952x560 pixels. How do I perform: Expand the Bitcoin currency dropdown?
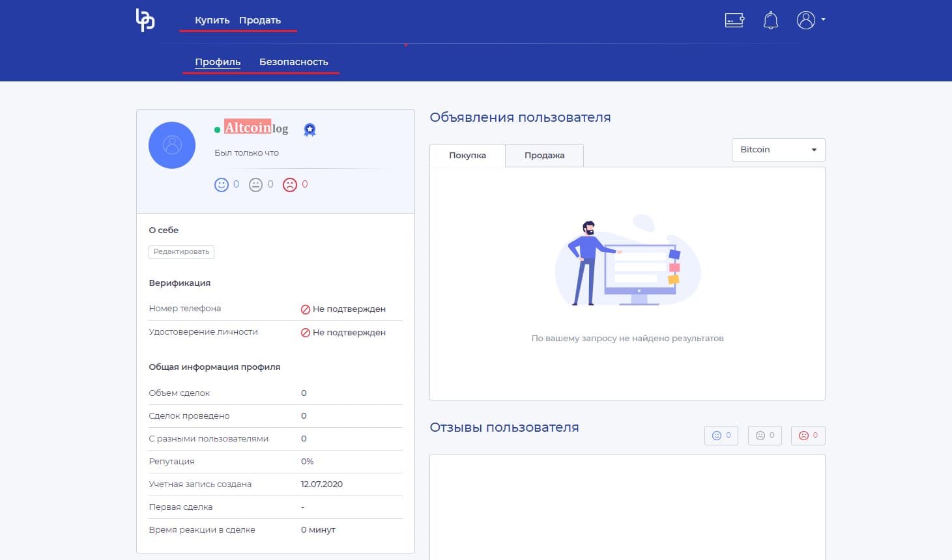pyautogui.click(x=779, y=150)
